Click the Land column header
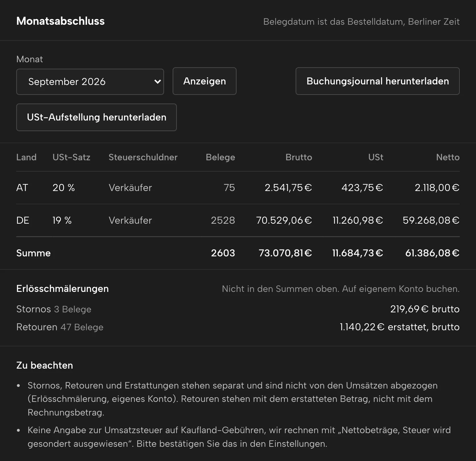The height and width of the screenshot is (461, 476). click(x=26, y=157)
